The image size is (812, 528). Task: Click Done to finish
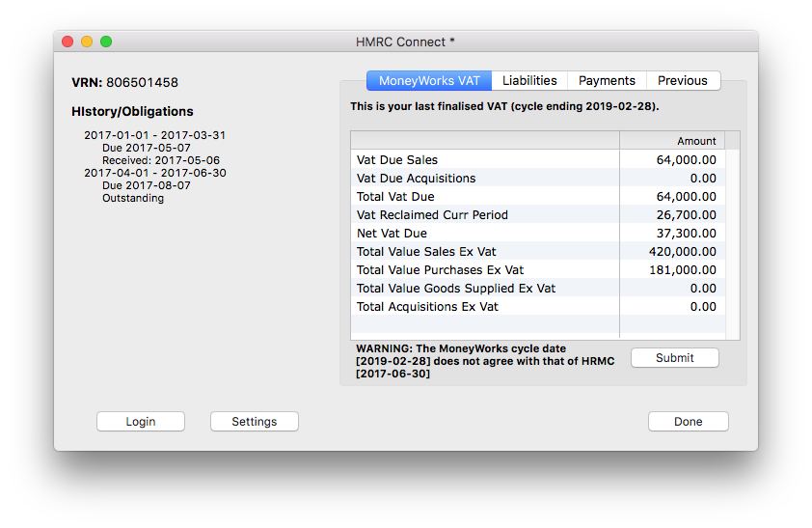pyautogui.click(x=689, y=422)
